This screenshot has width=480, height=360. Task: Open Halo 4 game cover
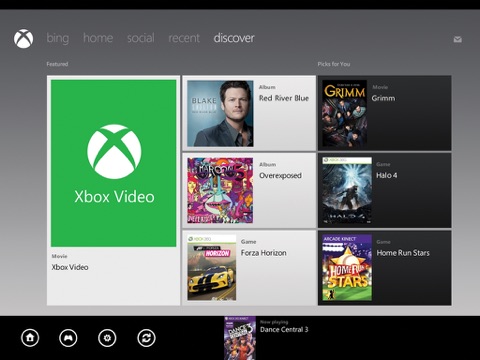[x=347, y=190]
